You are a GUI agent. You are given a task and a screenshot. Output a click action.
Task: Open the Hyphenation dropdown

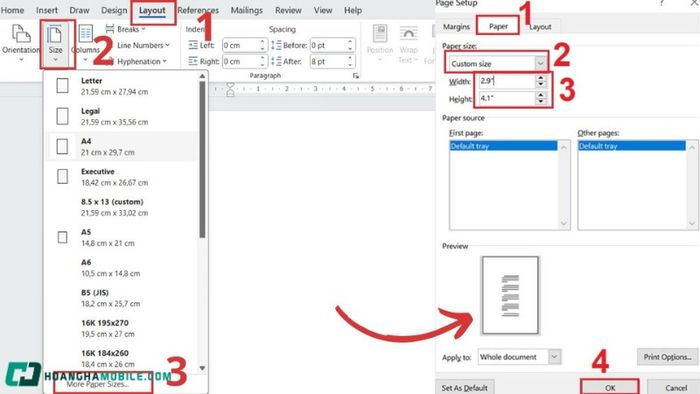point(136,62)
